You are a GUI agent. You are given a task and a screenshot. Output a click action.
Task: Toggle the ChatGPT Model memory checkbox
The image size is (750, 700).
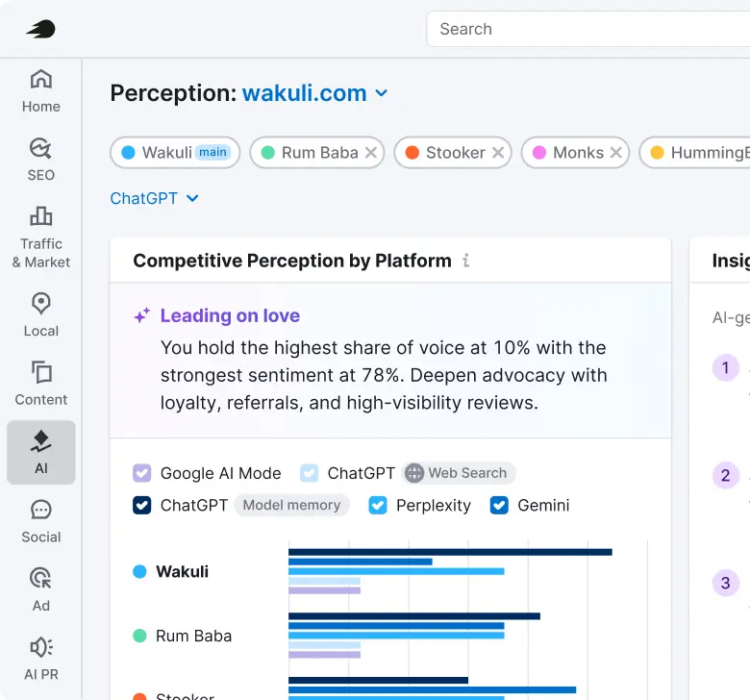tap(142, 505)
